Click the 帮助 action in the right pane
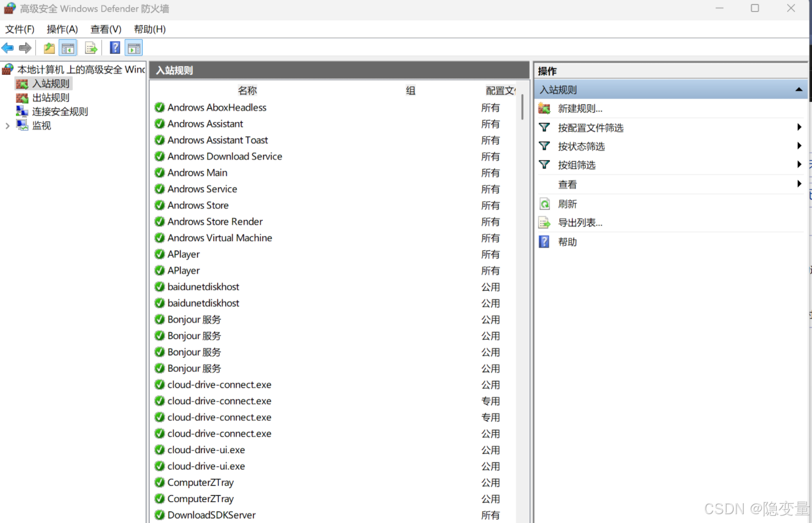Image resolution: width=812 pixels, height=523 pixels. (x=567, y=242)
